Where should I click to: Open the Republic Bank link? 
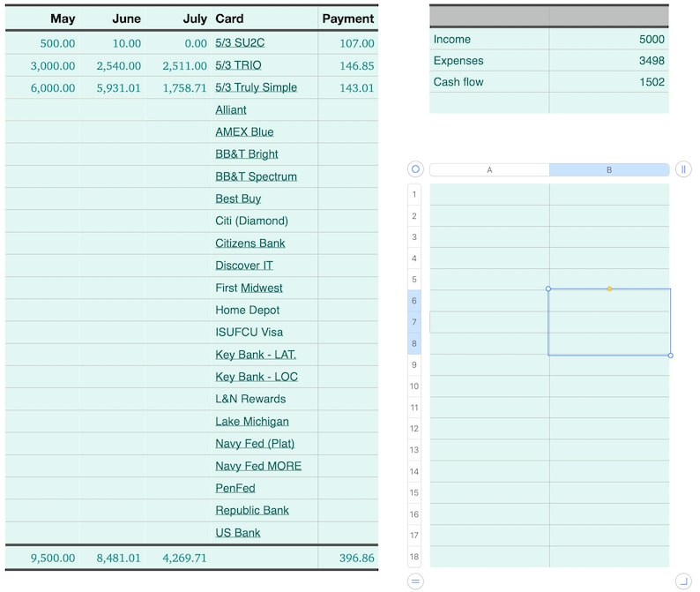(x=252, y=511)
